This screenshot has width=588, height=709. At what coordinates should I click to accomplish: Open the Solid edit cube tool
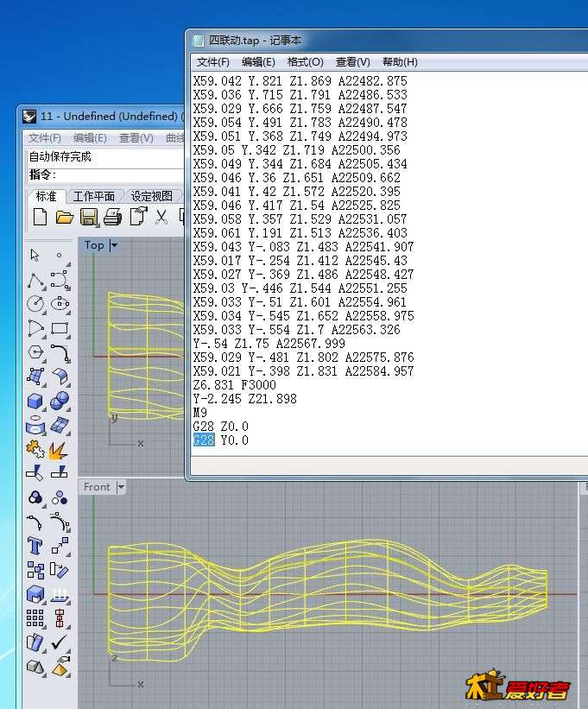click(35, 594)
